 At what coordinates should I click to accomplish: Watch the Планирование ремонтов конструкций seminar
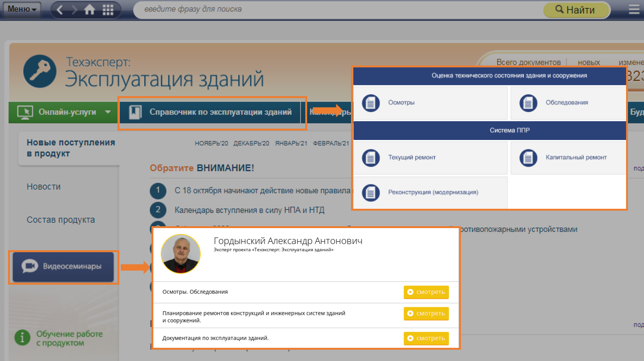[426, 313]
